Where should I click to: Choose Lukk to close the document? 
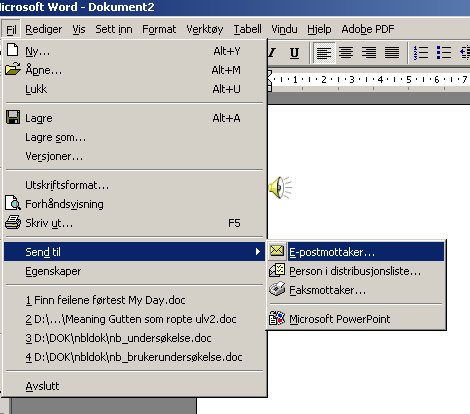coord(135,89)
